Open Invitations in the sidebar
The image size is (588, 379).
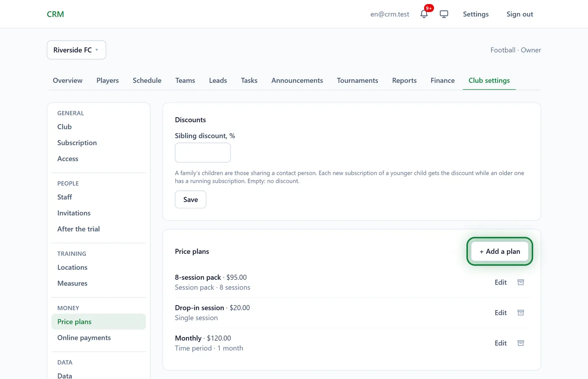point(99,213)
